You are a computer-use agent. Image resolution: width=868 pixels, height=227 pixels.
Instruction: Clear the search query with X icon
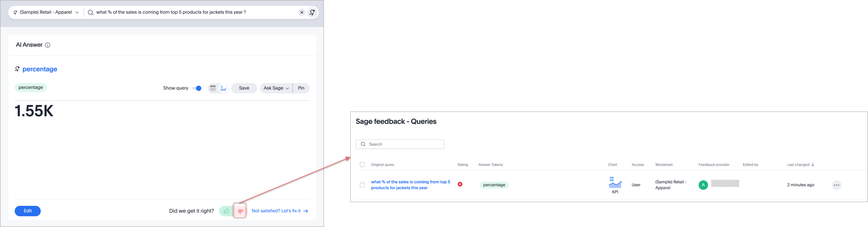(302, 12)
